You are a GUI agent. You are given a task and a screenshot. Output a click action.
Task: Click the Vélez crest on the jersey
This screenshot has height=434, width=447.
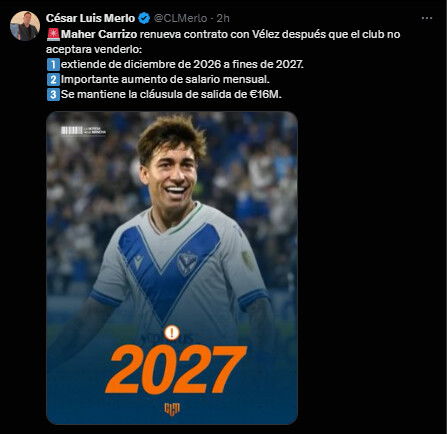pos(187,264)
